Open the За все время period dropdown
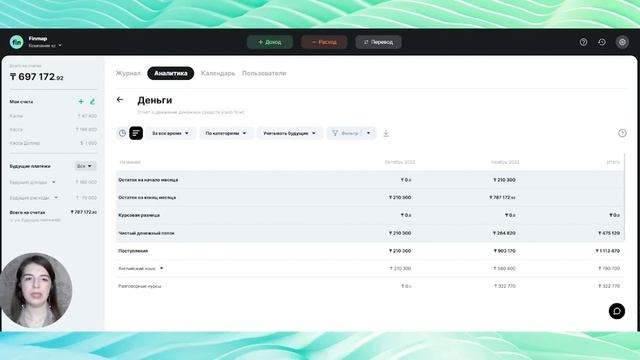 (170, 133)
